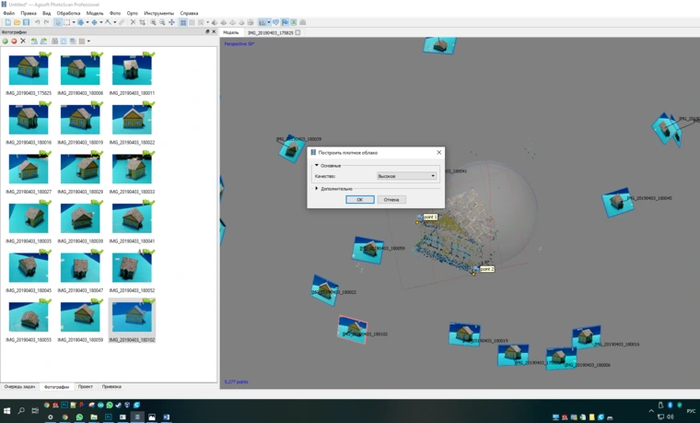
Task: Click the Save project disk icon
Action: pos(26,22)
